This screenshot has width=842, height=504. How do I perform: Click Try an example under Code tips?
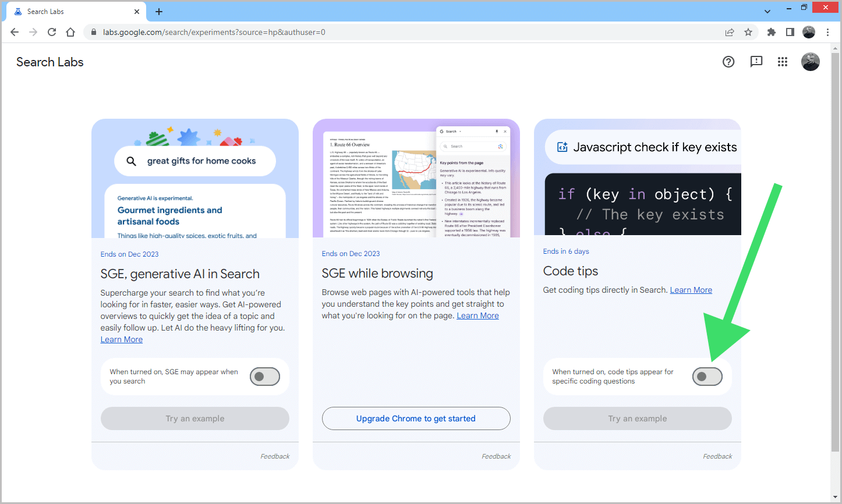pos(638,418)
